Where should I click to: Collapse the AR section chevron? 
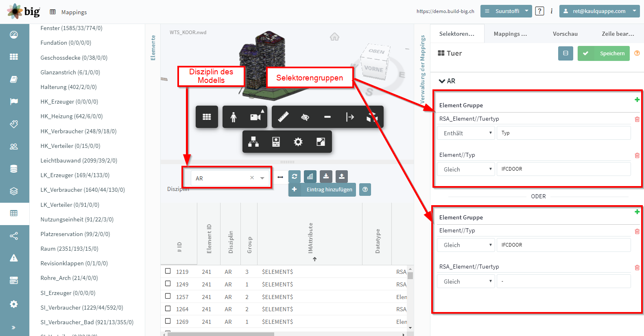click(x=442, y=81)
